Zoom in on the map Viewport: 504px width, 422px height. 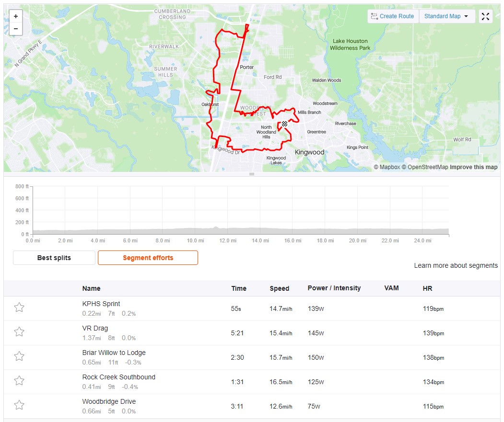coord(16,16)
